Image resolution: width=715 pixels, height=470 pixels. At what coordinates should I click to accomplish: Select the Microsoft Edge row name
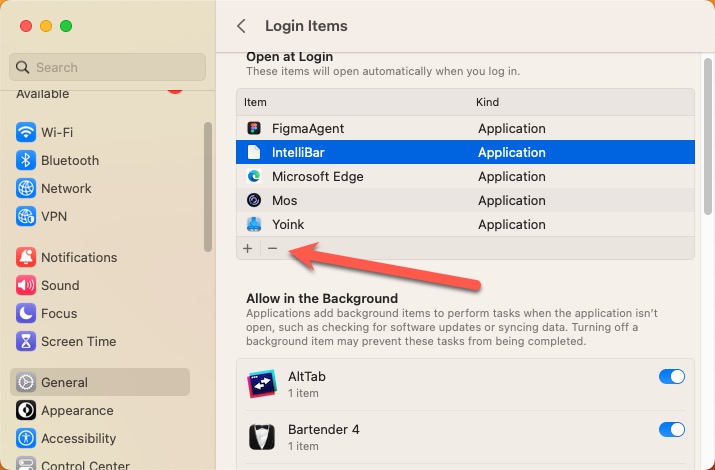tap(318, 176)
